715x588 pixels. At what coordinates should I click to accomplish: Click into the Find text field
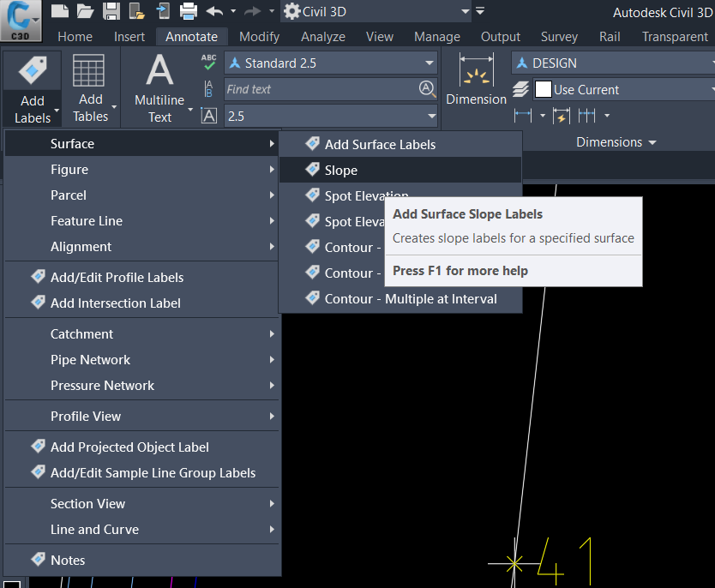click(321, 89)
